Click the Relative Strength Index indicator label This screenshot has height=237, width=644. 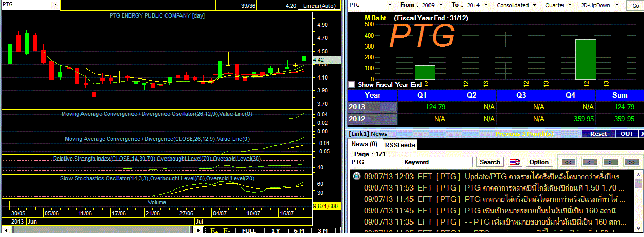coord(157,159)
